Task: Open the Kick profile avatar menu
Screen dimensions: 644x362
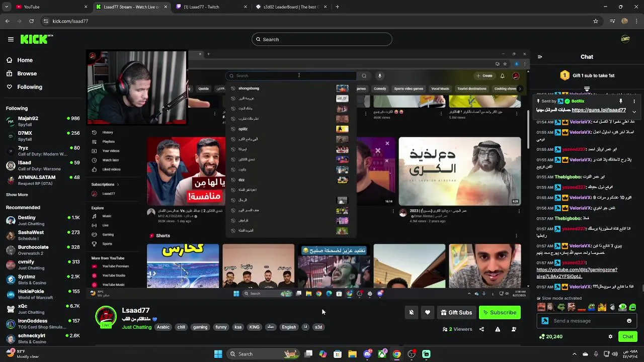Action: (x=625, y=39)
